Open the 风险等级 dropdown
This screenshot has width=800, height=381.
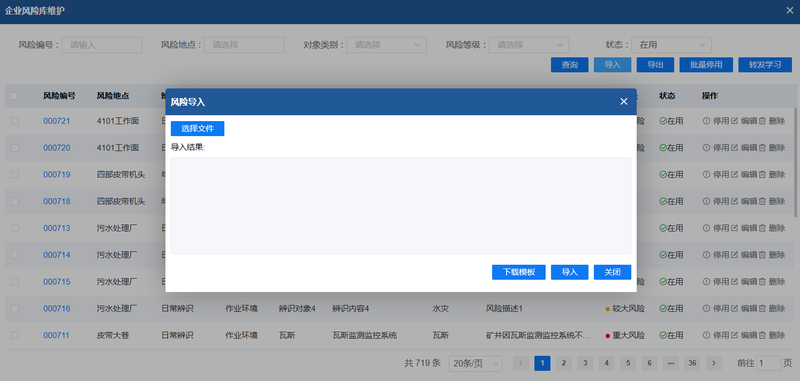pos(529,45)
